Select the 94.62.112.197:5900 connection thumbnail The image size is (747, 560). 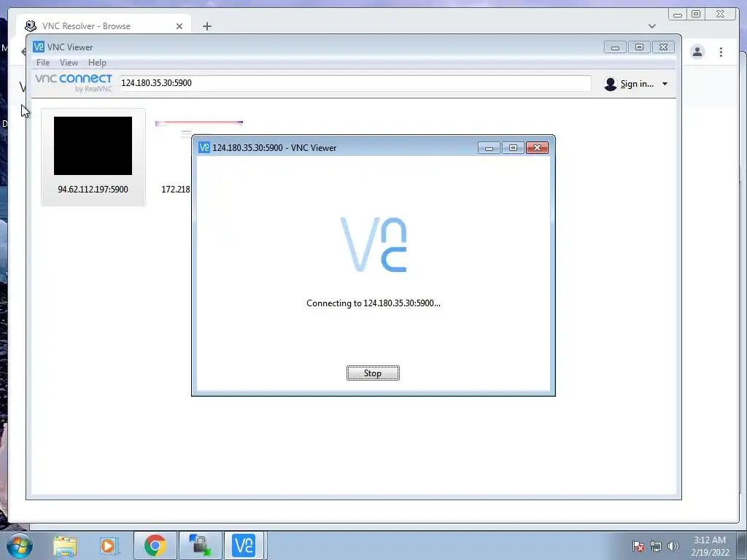coord(93,157)
